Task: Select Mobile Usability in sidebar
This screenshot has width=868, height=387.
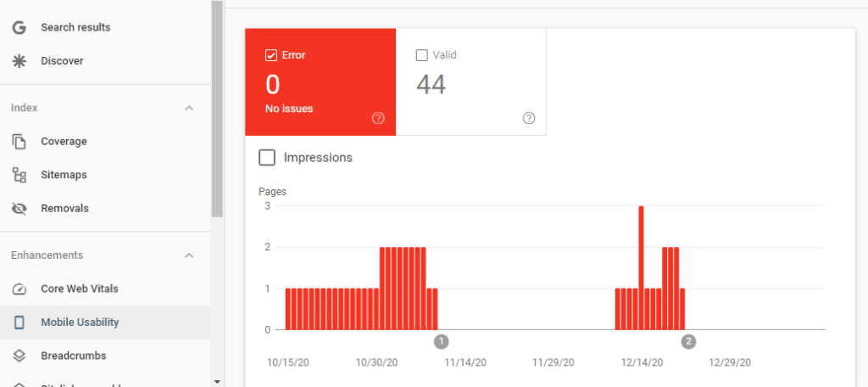Action: [80, 322]
